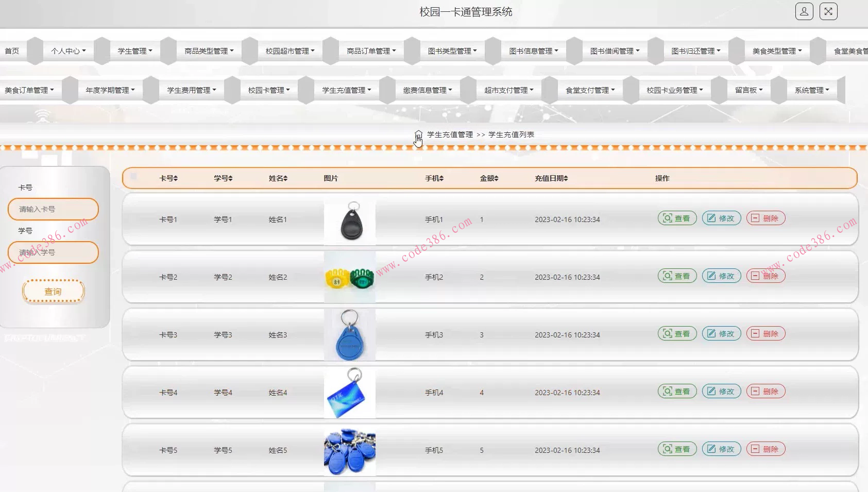Open the 留言板 dropdown
Screen dimensions: 868x492
coord(748,89)
